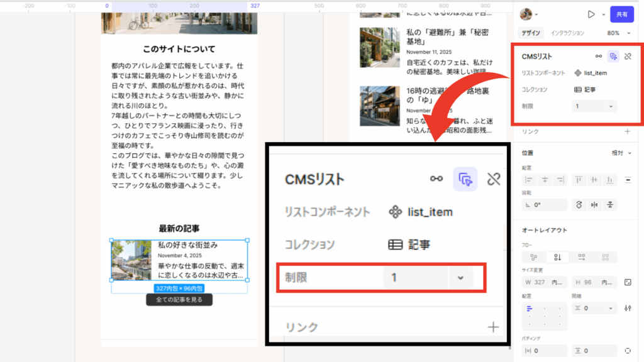The height and width of the screenshot is (362, 644).
Task: Switch to the インタラクション tab
Action: (567, 33)
